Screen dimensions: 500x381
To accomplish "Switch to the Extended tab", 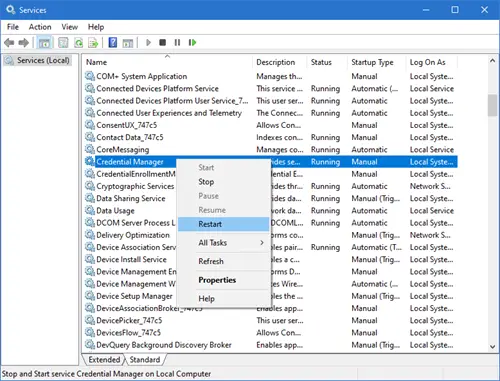I will (x=104, y=360).
